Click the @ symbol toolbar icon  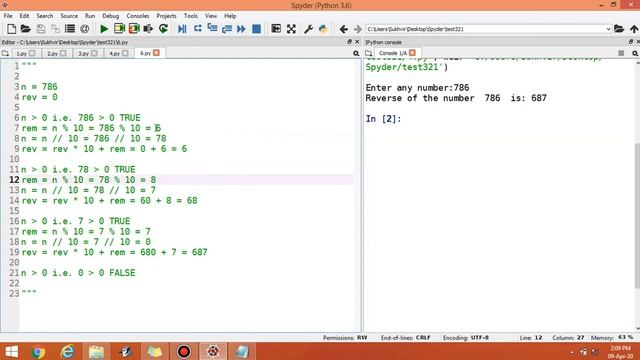pos(84,29)
